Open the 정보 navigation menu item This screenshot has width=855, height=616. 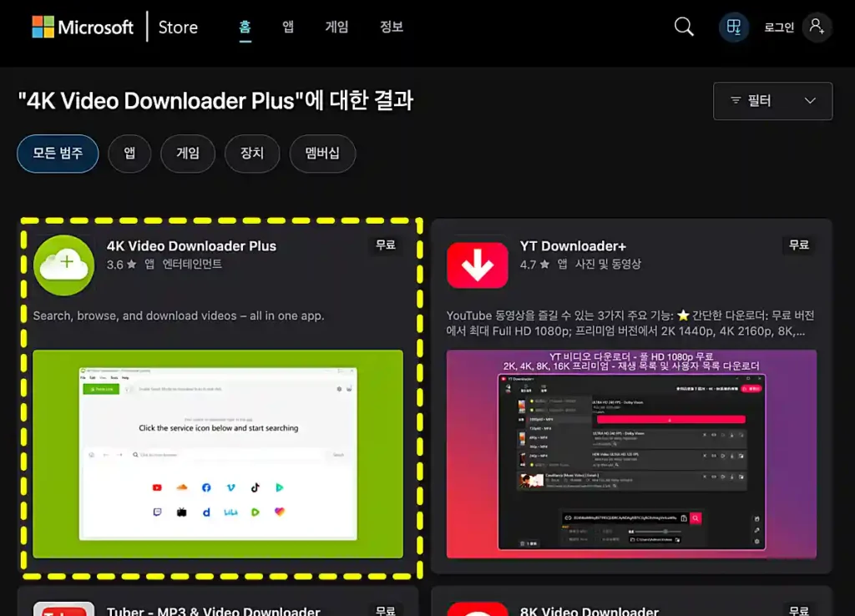pyautogui.click(x=392, y=26)
